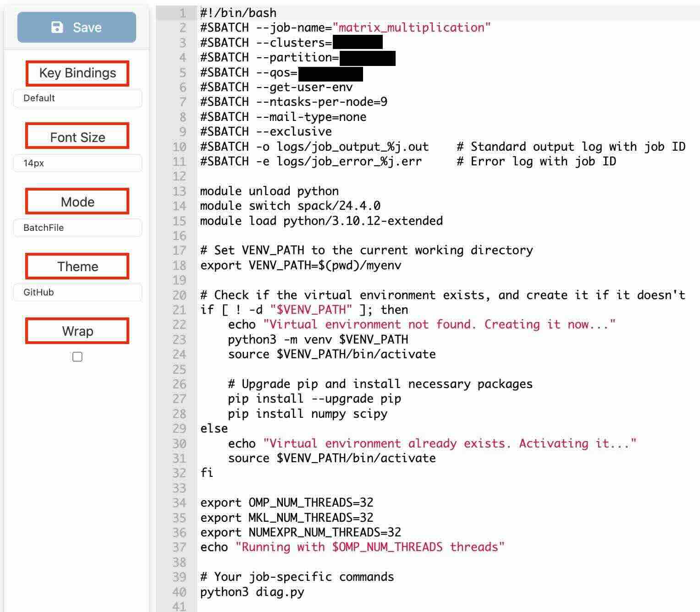Click line number 40 in the gutter
The height and width of the screenshot is (612, 700).
click(x=179, y=592)
